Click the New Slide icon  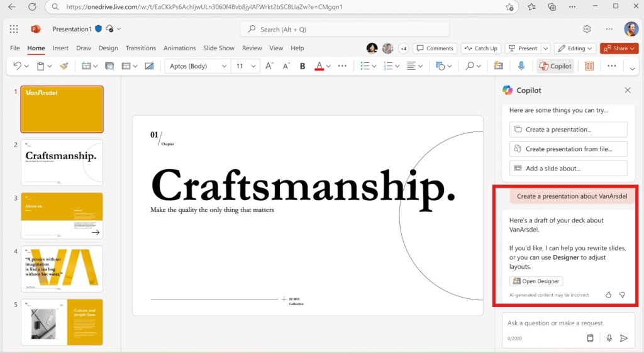(86, 65)
